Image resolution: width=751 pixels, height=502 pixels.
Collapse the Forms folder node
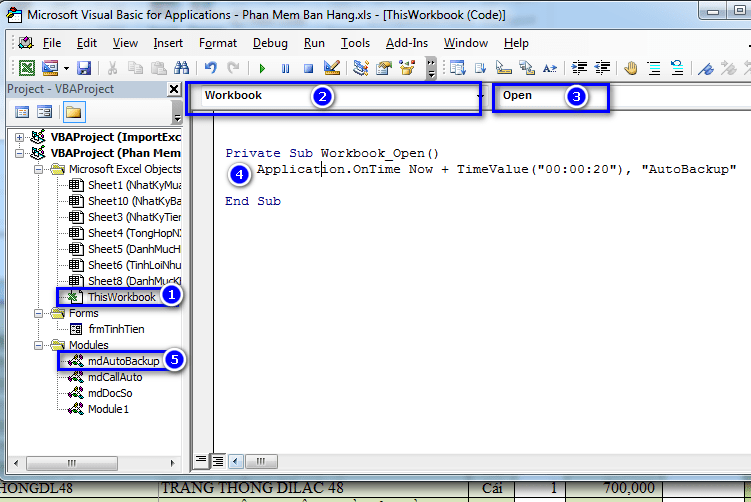[x=38, y=313]
